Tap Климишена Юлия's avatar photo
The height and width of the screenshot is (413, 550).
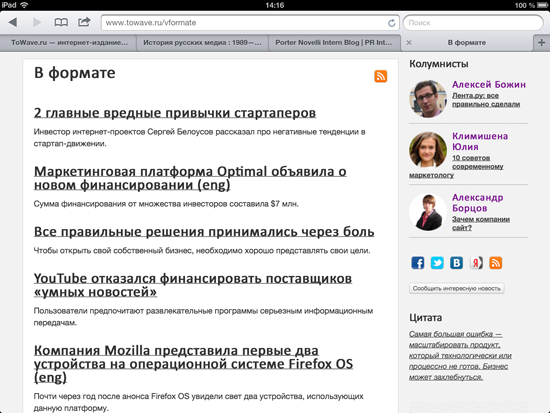tap(428, 150)
